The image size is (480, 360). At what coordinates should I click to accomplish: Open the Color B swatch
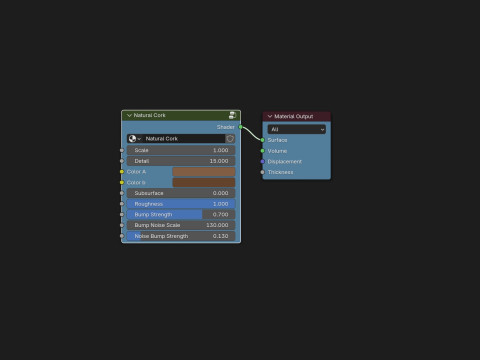point(204,182)
